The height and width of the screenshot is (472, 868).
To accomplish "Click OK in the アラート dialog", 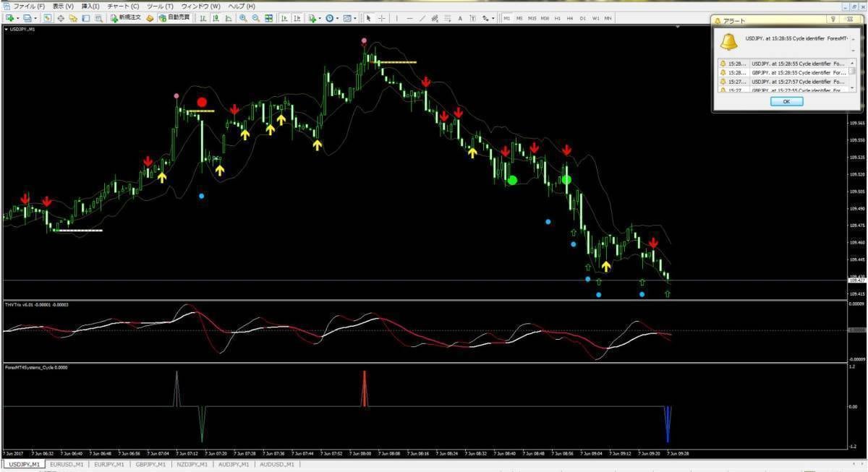I will click(x=786, y=101).
